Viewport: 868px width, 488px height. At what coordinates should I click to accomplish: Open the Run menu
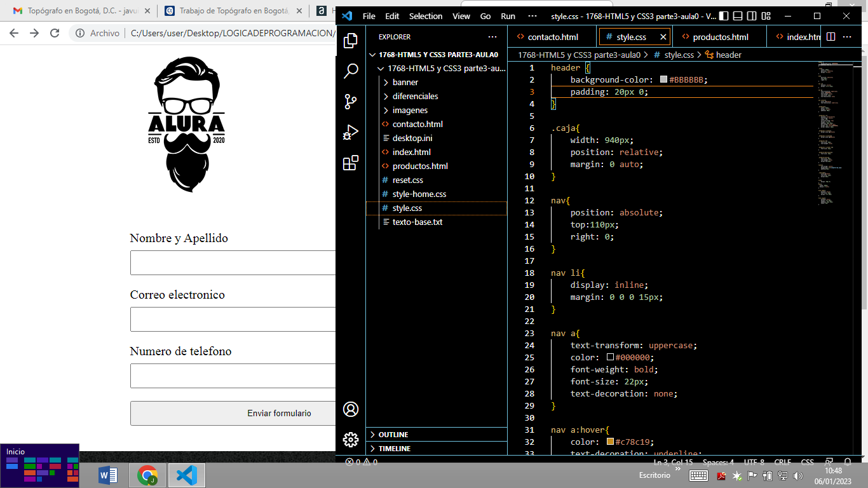pyautogui.click(x=508, y=16)
